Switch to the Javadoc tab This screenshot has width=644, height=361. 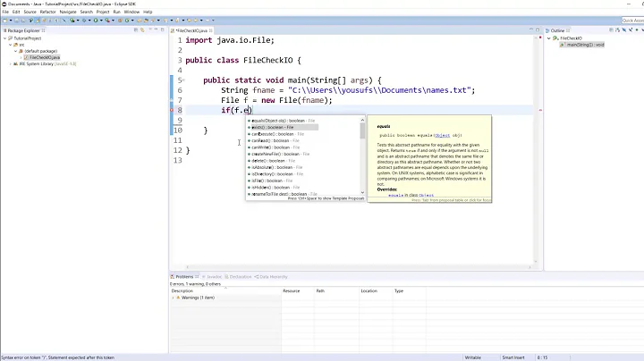click(212, 277)
